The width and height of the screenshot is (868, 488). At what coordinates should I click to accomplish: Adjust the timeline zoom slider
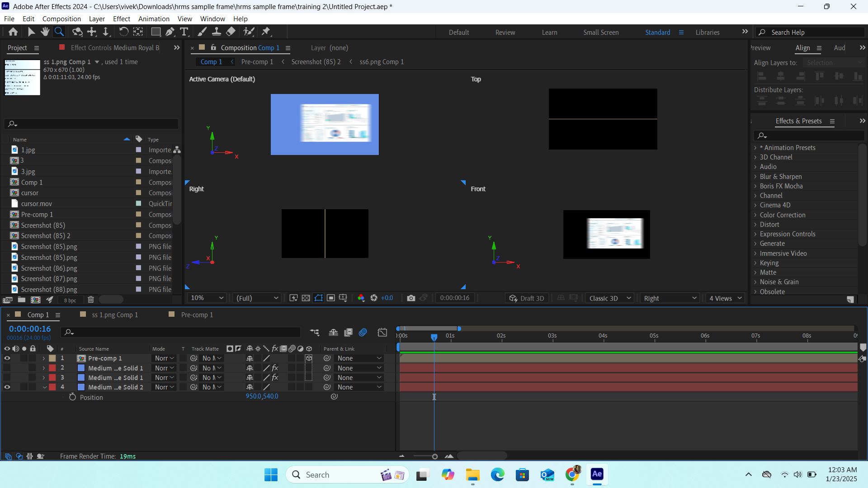[x=434, y=456]
